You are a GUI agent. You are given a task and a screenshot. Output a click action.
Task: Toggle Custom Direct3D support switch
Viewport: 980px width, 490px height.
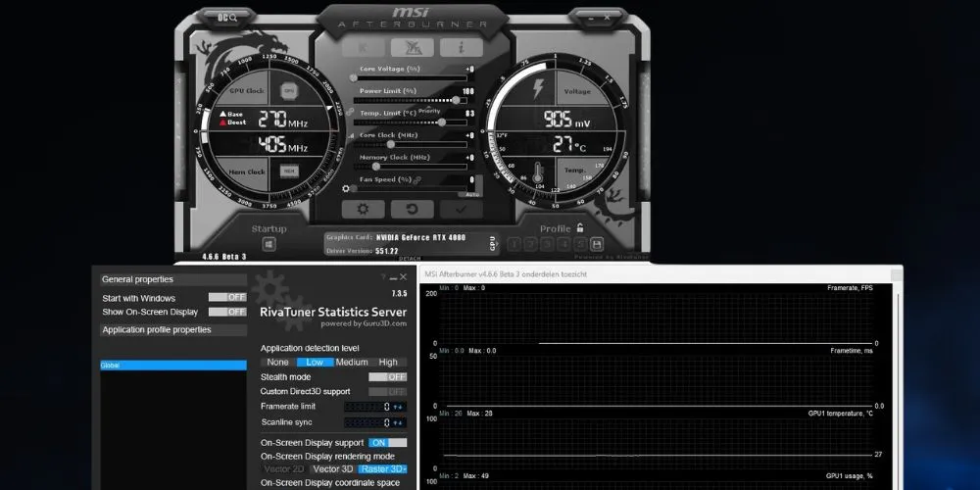[x=387, y=392]
